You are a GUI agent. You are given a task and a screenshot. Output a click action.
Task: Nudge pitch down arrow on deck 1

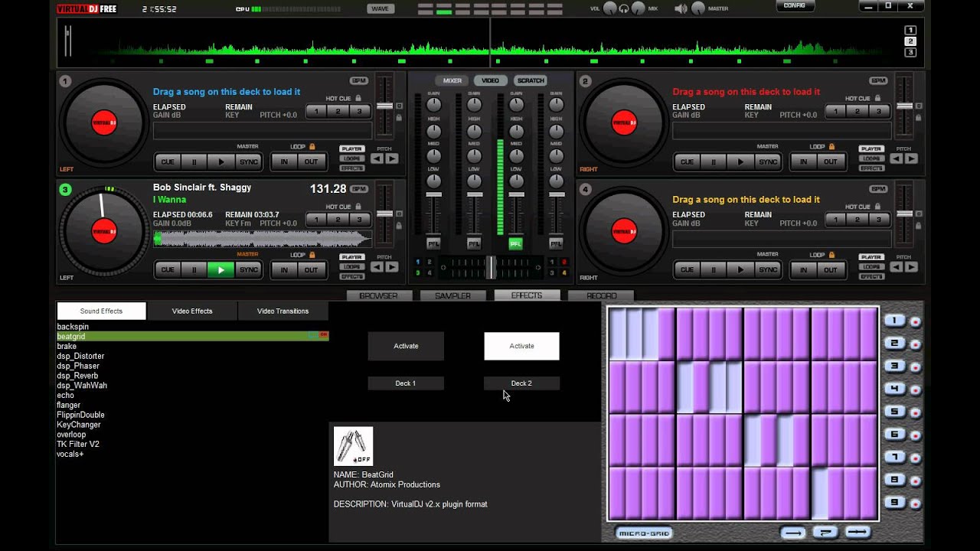(377, 158)
